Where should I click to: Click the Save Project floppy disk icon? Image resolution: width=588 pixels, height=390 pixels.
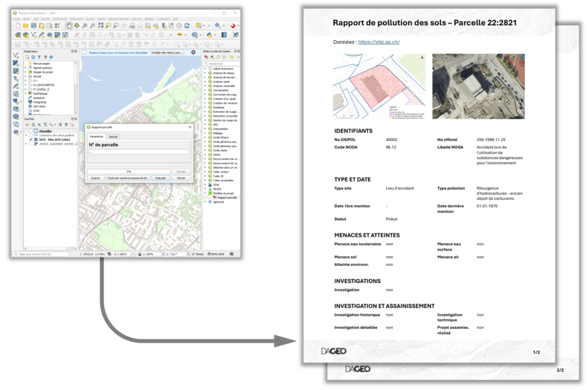click(x=33, y=26)
